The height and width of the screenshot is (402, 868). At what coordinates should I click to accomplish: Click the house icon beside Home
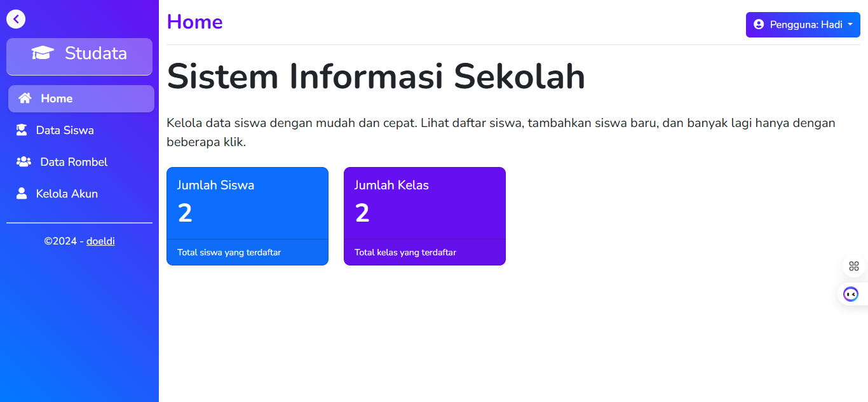tap(25, 98)
